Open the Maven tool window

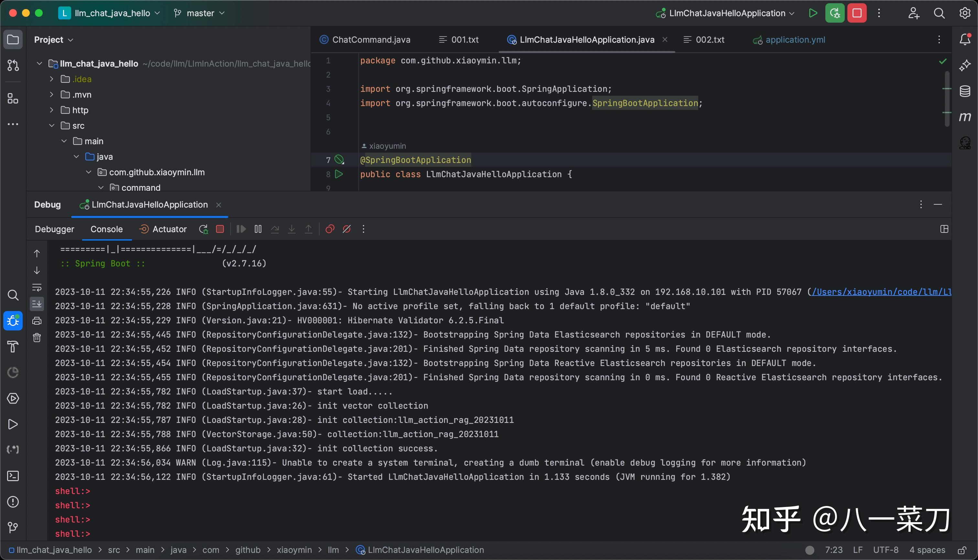[x=964, y=117]
